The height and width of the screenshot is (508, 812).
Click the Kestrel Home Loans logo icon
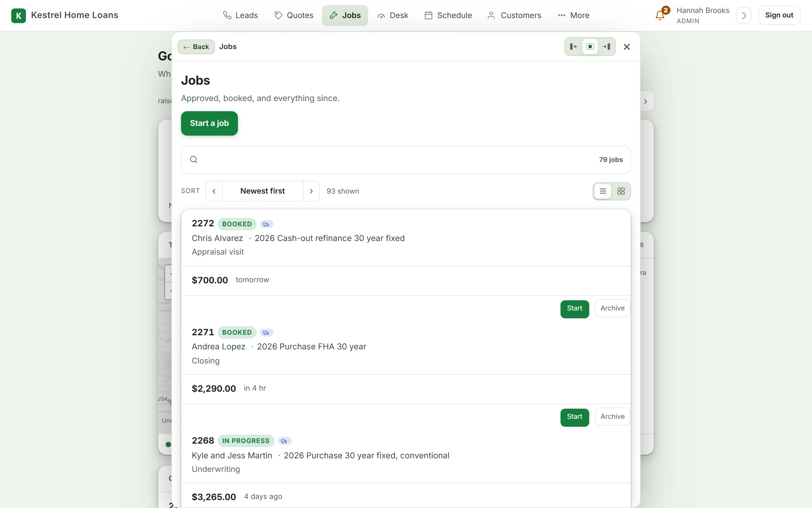tap(18, 16)
